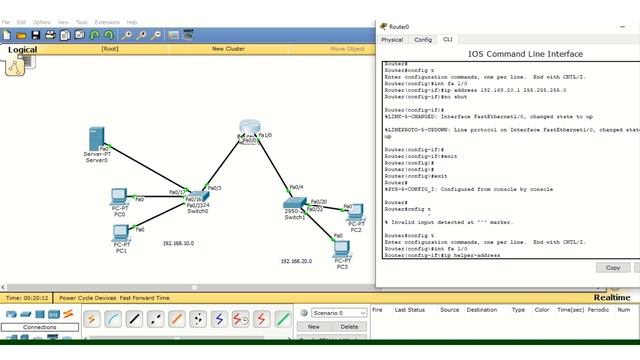The image size is (640, 360).
Task: Choose the automatic connection type
Action: [x=92, y=319]
